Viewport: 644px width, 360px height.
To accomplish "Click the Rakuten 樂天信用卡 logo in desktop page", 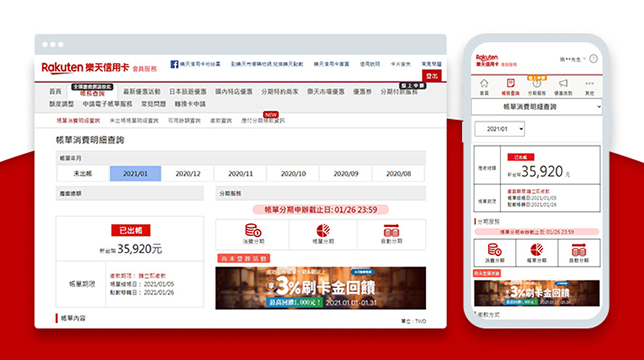I will pyautogui.click(x=85, y=68).
